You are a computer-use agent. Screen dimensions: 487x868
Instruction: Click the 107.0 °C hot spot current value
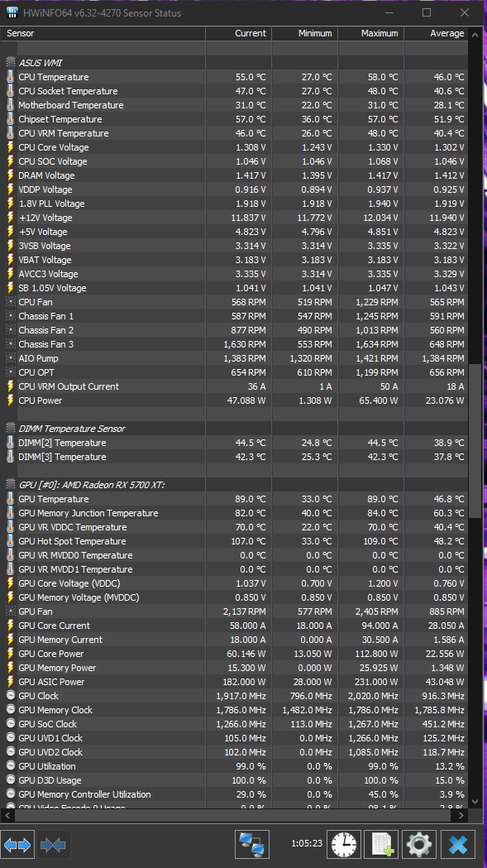coord(248,541)
